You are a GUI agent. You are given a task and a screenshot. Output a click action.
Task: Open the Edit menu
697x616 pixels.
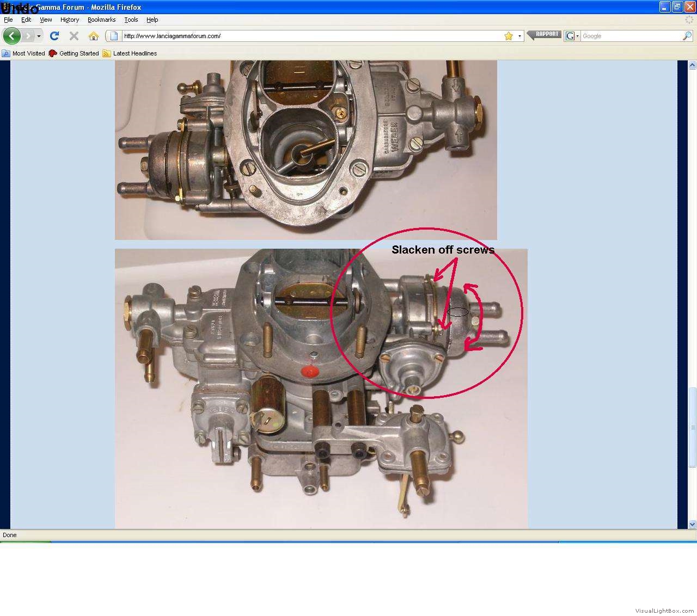pyautogui.click(x=26, y=20)
